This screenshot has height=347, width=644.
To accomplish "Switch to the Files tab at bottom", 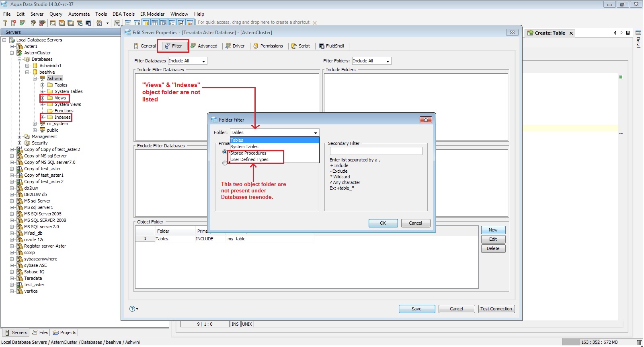I will tap(40, 333).
